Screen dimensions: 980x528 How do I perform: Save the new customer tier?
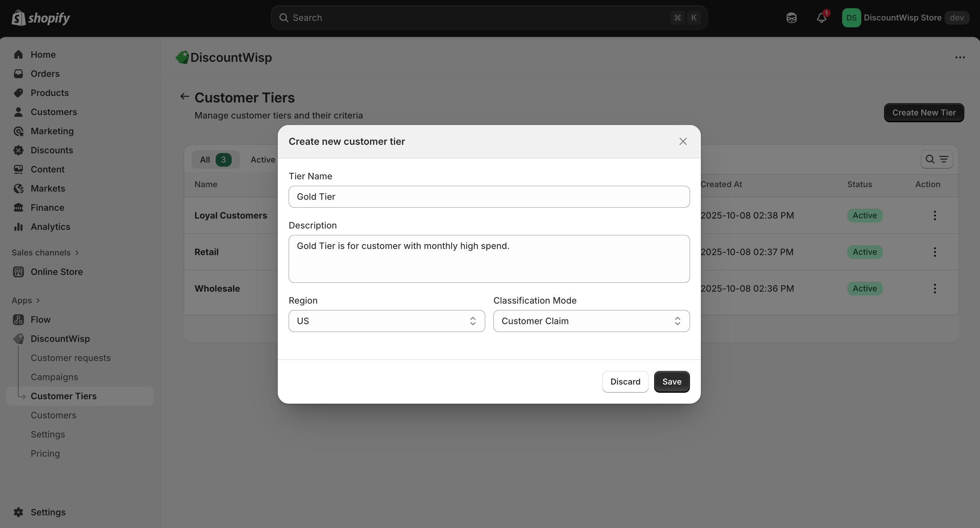672,382
